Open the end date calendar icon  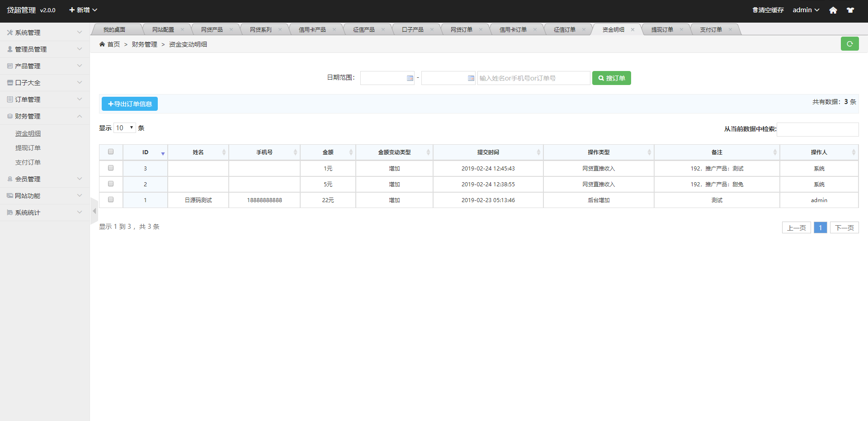pos(471,78)
